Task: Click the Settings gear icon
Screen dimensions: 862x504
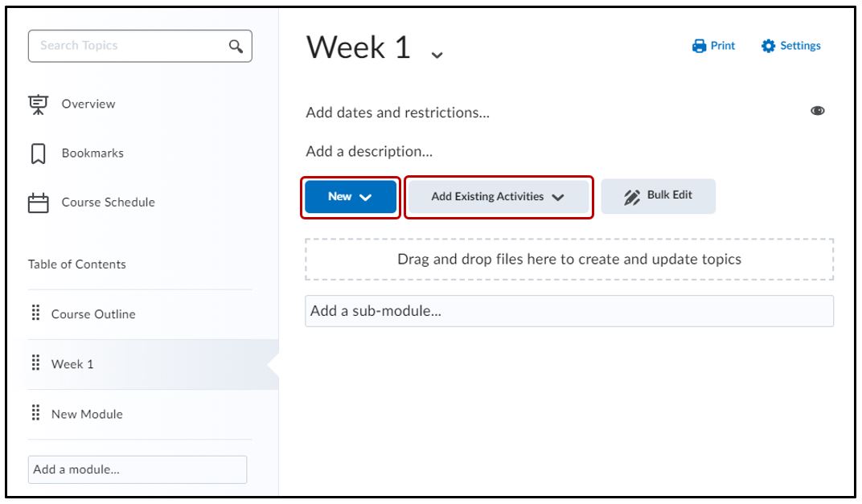Action: point(767,46)
